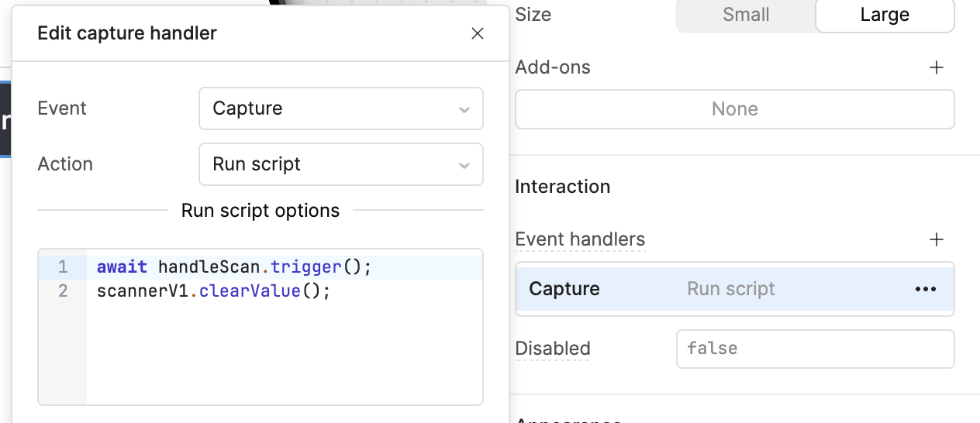This screenshot has width=980, height=423.
Task: Place cursor on handleScan in the script
Action: [x=207, y=267]
